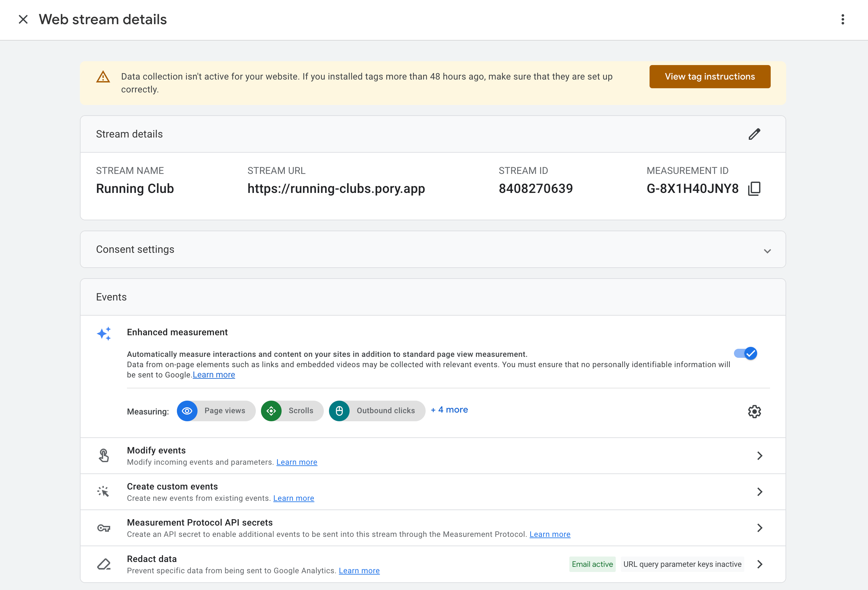The width and height of the screenshot is (868, 590).
Task: Click the Page views eye icon
Action: click(x=187, y=411)
